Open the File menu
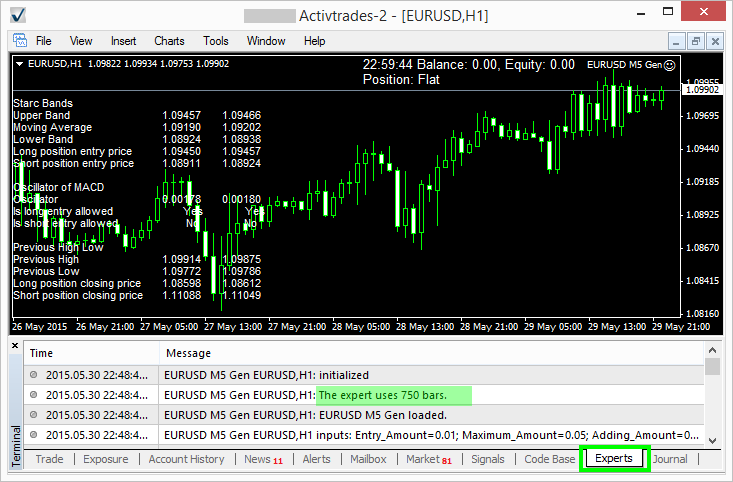733x482 pixels. (44, 41)
